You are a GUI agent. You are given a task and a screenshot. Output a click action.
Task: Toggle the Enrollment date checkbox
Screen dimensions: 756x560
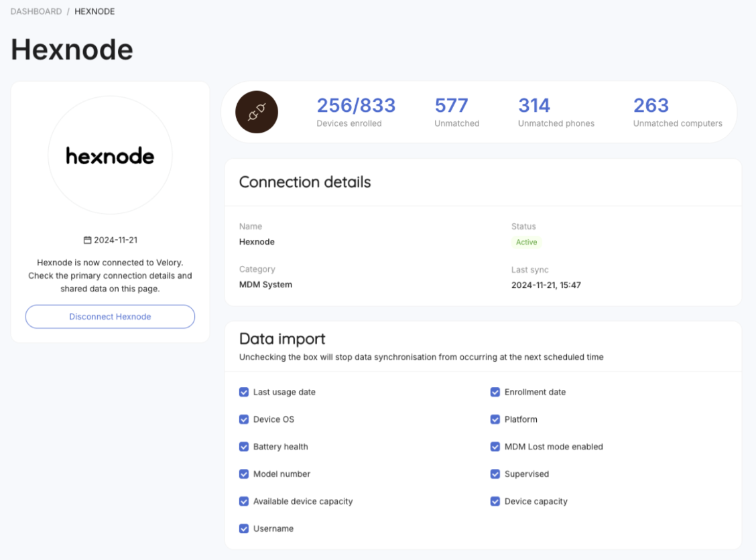(x=495, y=392)
